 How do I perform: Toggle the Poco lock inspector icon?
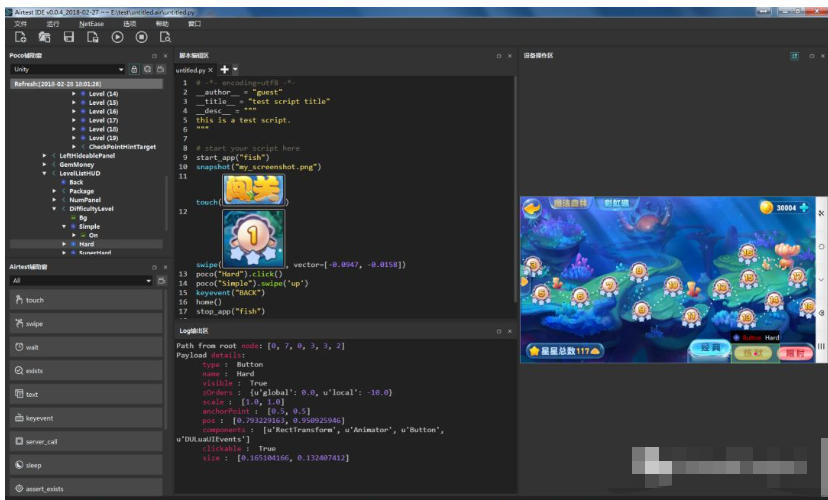pyautogui.click(x=134, y=69)
